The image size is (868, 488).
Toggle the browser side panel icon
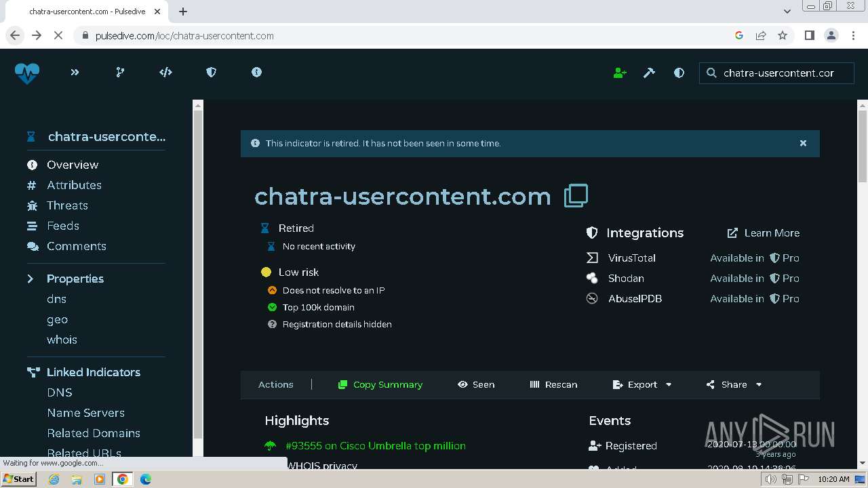point(809,35)
